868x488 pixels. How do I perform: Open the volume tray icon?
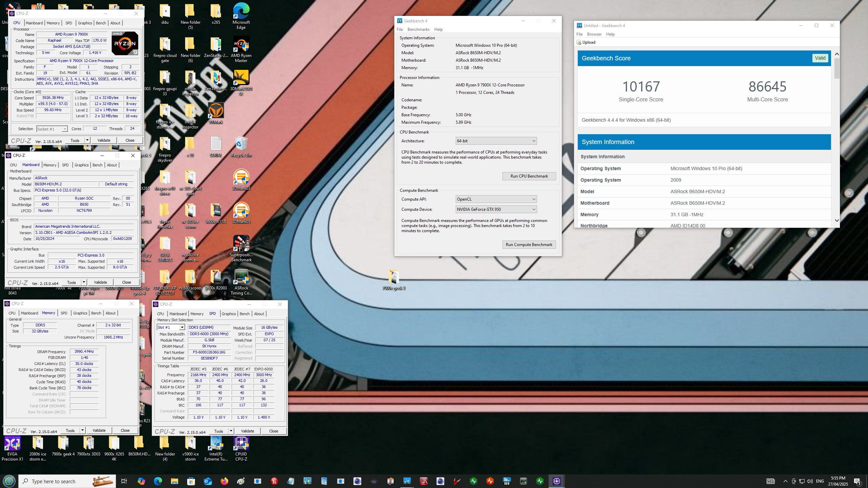coord(810,481)
